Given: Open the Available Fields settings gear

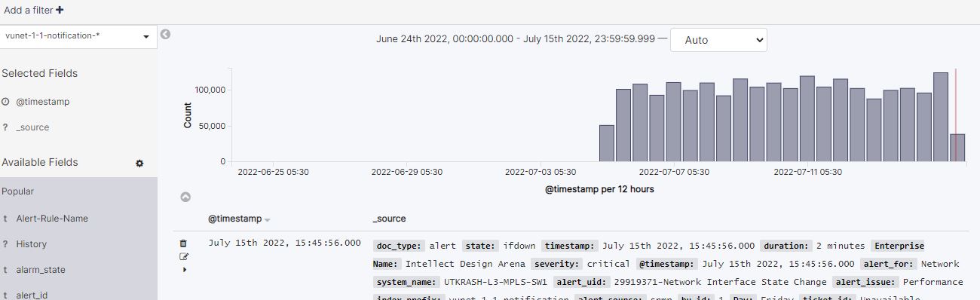Looking at the screenshot, I should 139,163.
